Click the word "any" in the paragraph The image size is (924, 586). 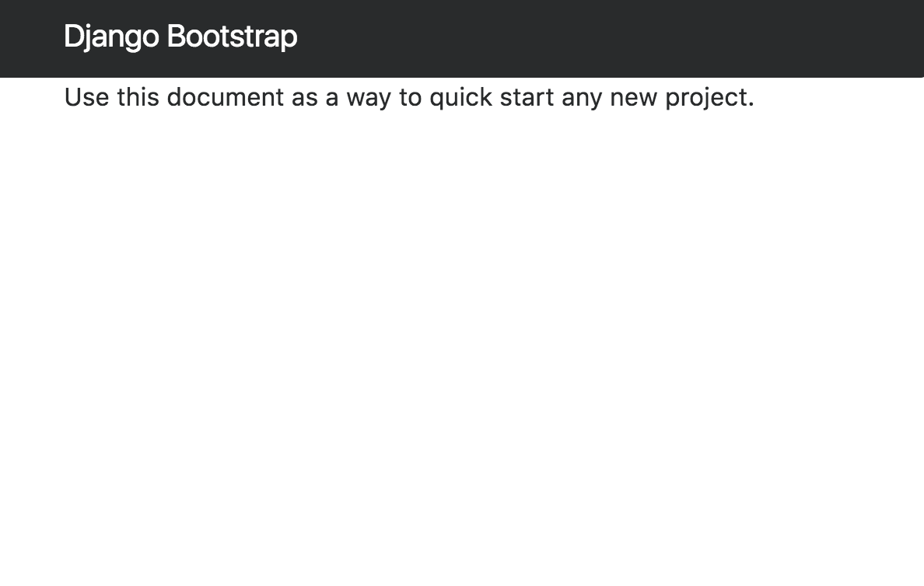point(582,99)
